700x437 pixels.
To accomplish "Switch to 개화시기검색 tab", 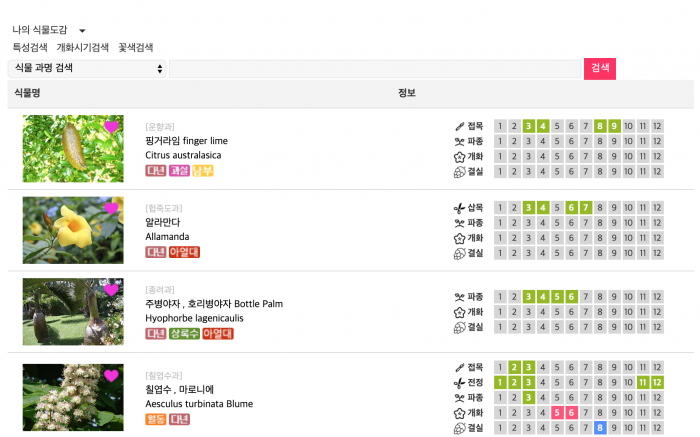I will click(83, 47).
